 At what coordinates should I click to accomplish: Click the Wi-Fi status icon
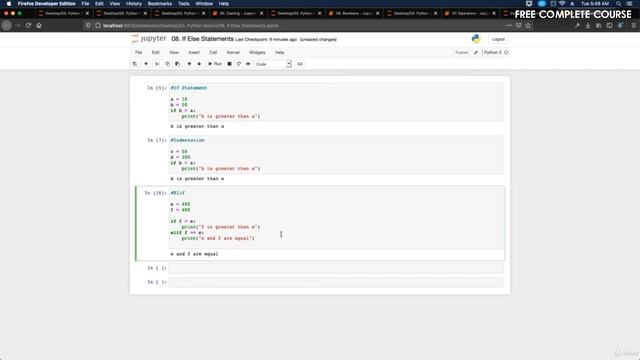pos(562,4)
